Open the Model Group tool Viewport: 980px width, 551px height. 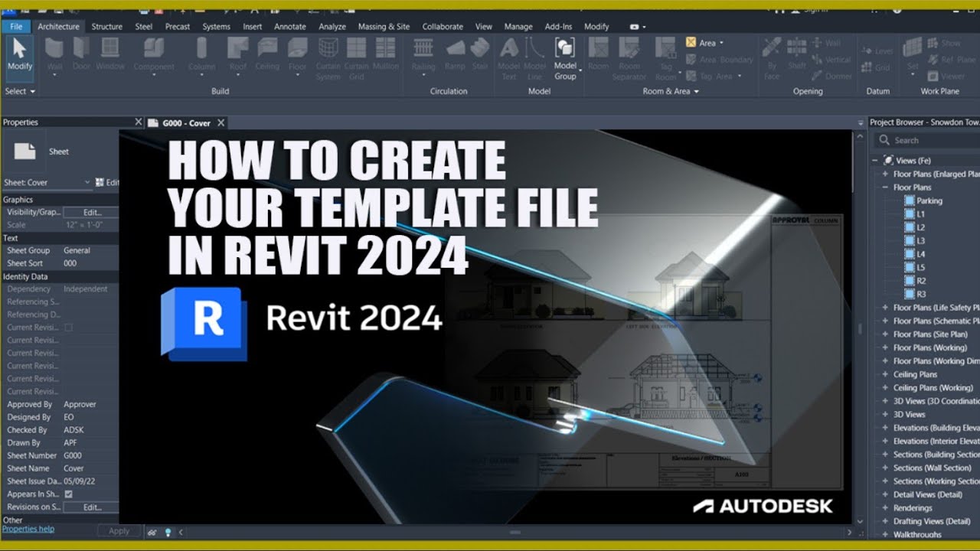[565, 59]
